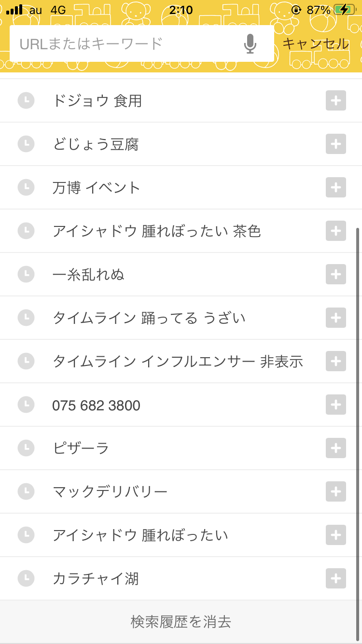Tap clock icon beside タイムライン 踊ってる うざい
Screen dimensions: 362x644
(26, 318)
